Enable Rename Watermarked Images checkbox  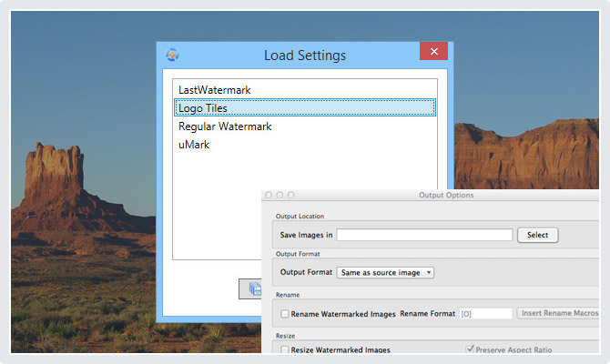[285, 314]
